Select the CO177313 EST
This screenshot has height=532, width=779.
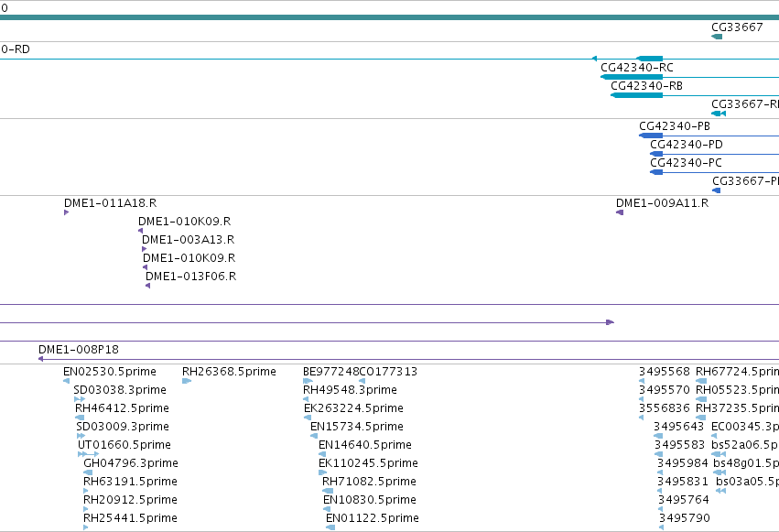click(x=388, y=372)
